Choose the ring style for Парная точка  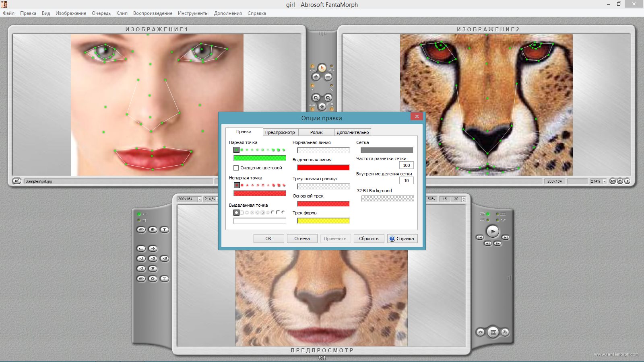point(257,150)
